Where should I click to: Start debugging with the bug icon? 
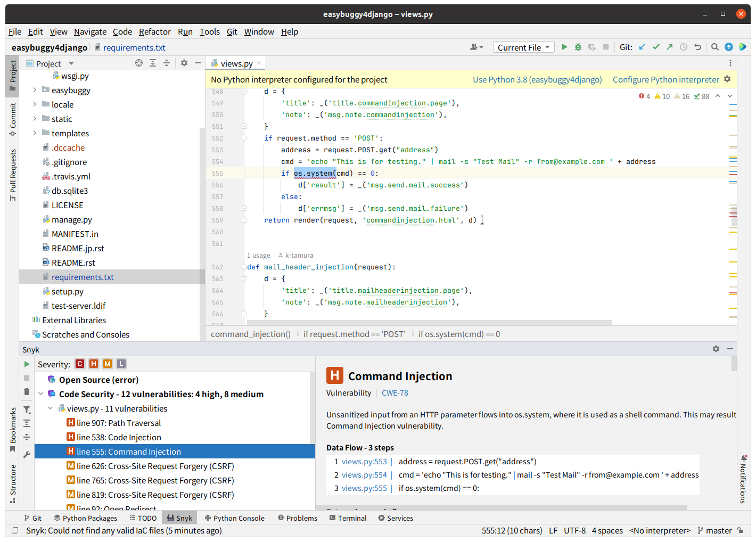tap(578, 47)
